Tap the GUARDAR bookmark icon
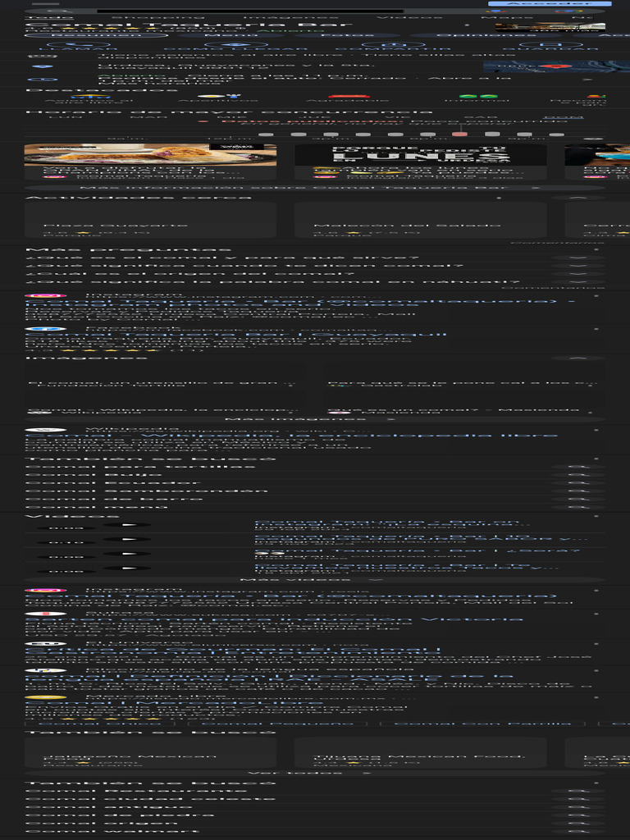Screen dimensions: 630x840 tap(550, 45)
